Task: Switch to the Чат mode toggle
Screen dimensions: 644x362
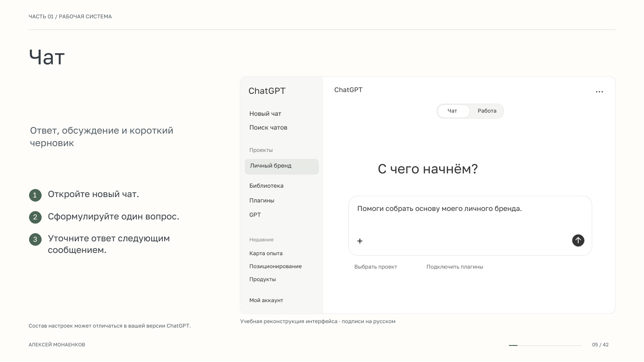Action: point(453,111)
